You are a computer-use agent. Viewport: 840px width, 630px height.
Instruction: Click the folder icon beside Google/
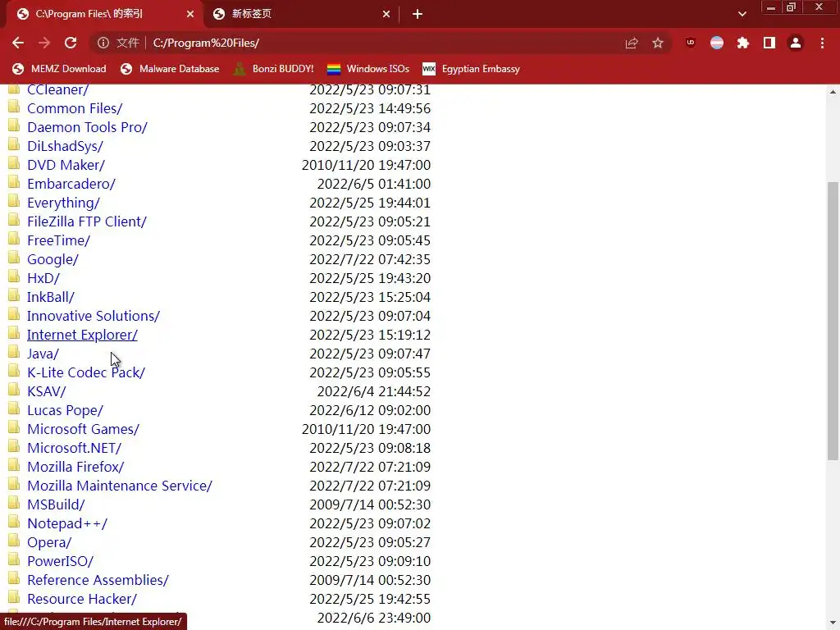pos(14,258)
